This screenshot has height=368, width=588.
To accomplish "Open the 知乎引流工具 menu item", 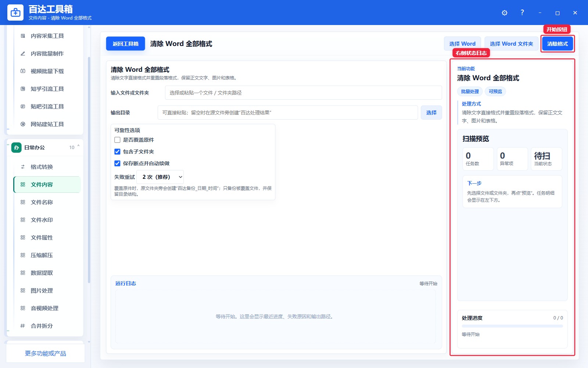I will 47,89.
